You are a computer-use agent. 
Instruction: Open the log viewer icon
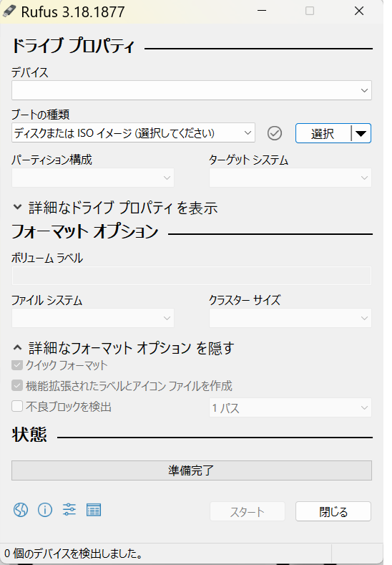pyautogui.click(x=94, y=510)
